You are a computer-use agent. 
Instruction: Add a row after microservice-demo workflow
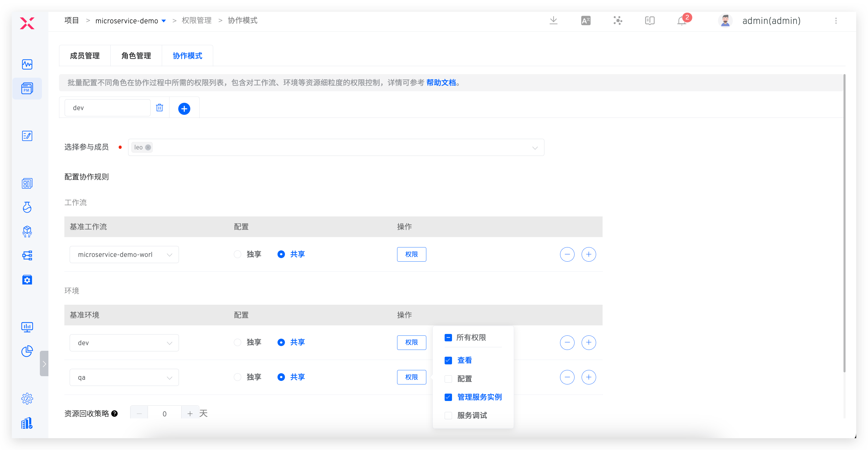coord(589,254)
